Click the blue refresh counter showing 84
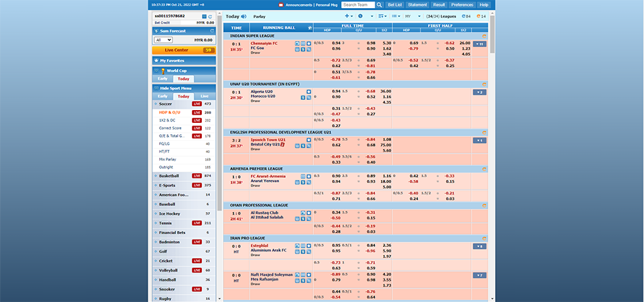The height and width of the screenshot is (302, 644). 466,16
